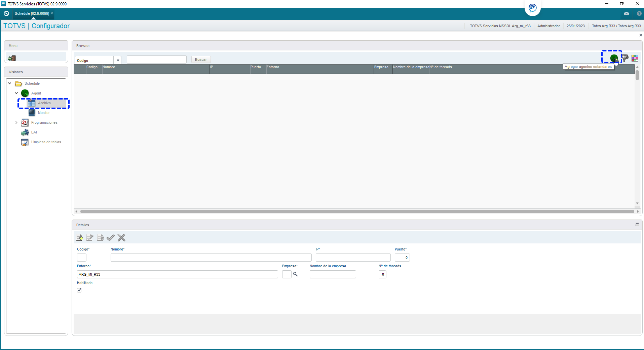Toggle the Habilitado checkbox
The height and width of the screenshot is (350, 644).
coord(79,290)
